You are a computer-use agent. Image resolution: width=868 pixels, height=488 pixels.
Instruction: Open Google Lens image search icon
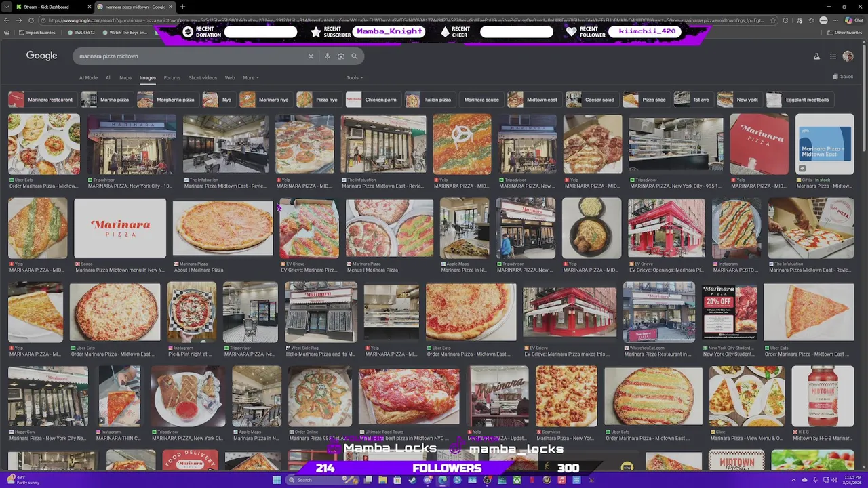tap(341, 56)
